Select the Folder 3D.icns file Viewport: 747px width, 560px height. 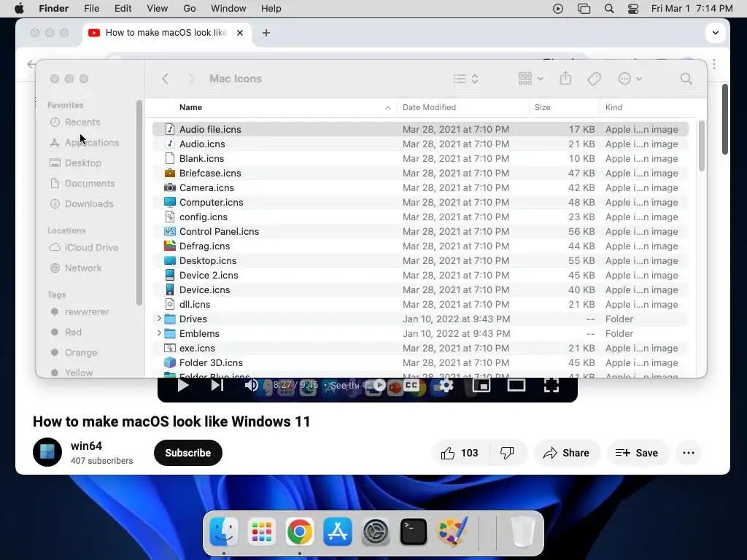420,362
